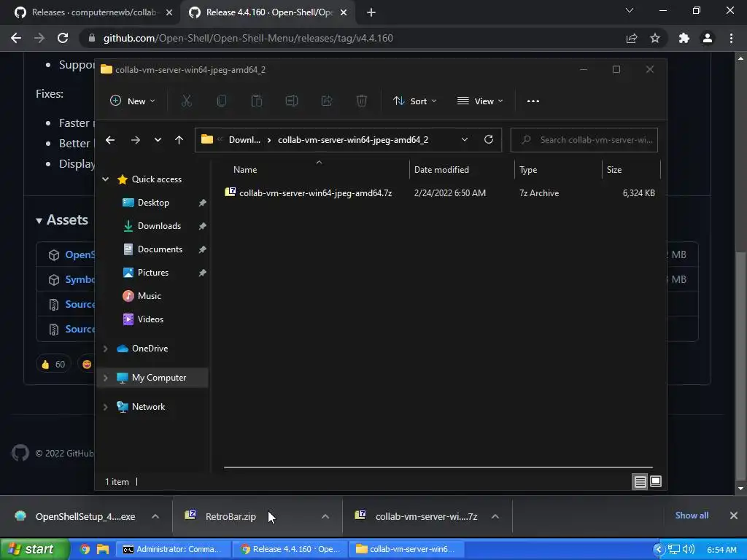Open Chrome icon in taskbar quick launch
This screenshot has width=747, height=560.
coord(85,549)
